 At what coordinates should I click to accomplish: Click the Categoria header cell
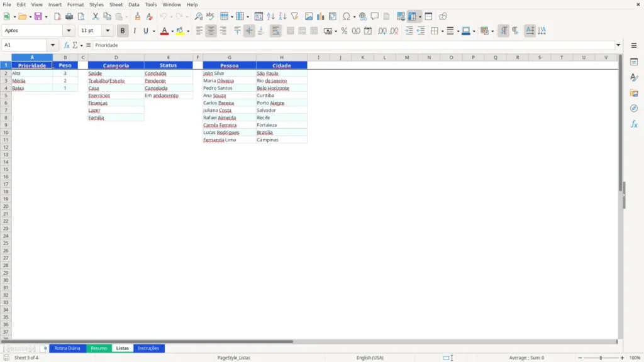coord(116,65)
